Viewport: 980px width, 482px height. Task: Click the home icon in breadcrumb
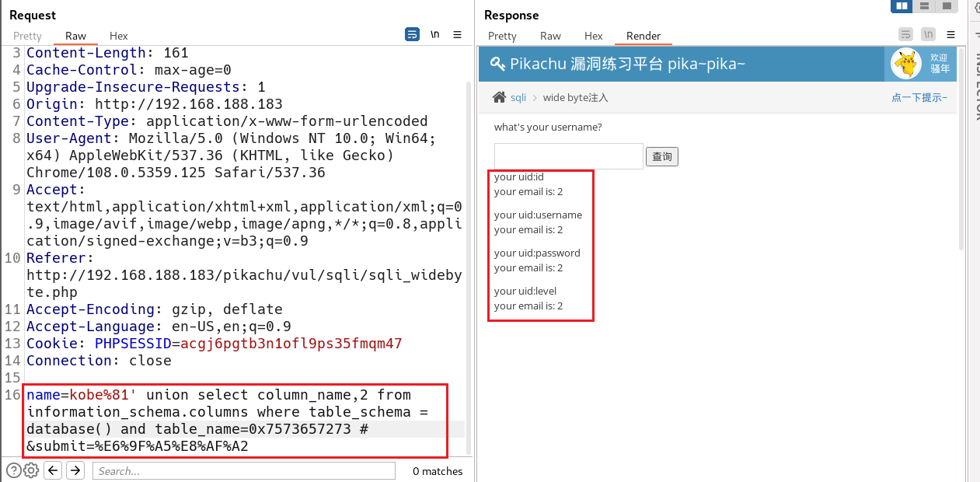(x=500, y=97)
